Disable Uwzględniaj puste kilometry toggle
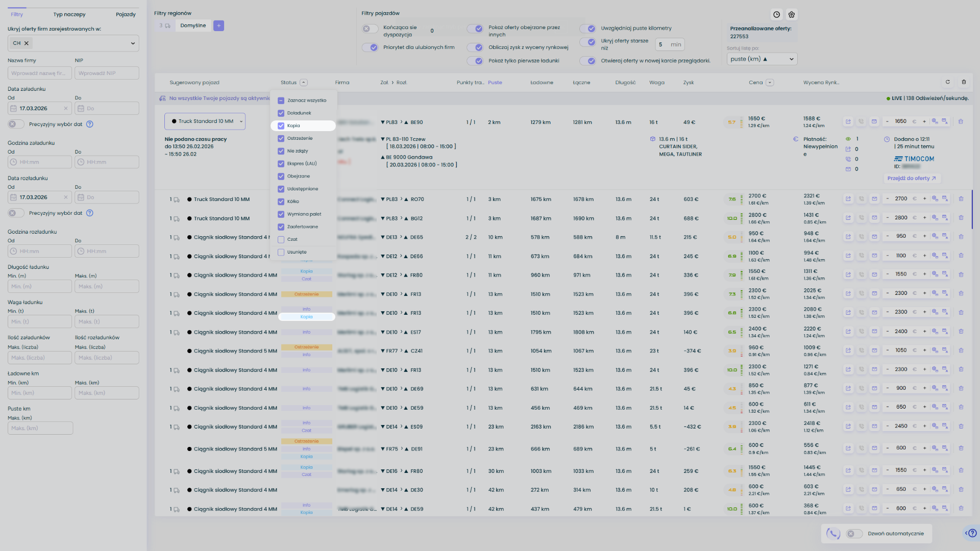980x551 pixels. 589,29
